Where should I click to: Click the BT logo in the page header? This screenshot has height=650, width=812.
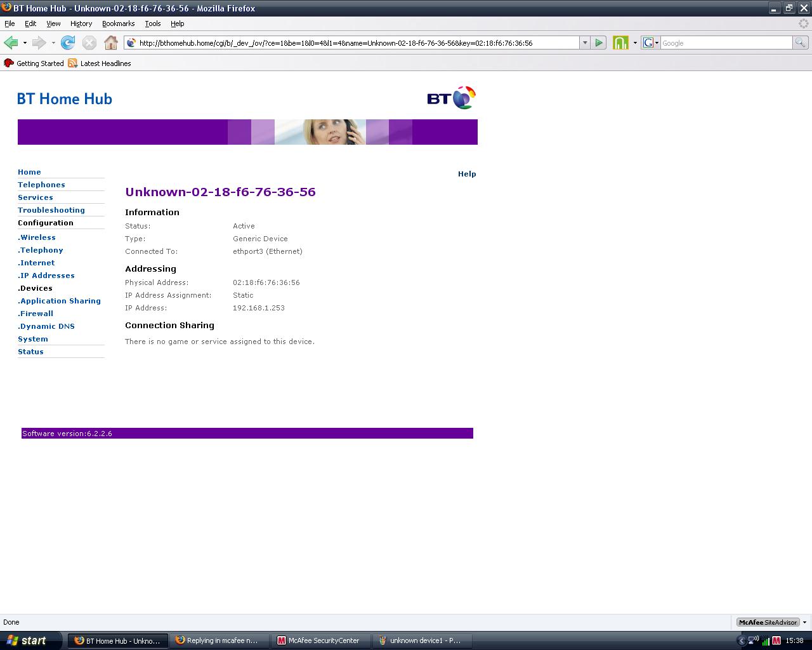[x=451, y=98]
